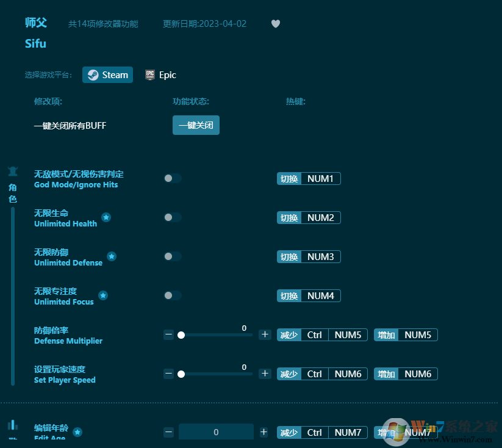
Task: Click the 共14项修改器功能 text
Action: (103, 24)
